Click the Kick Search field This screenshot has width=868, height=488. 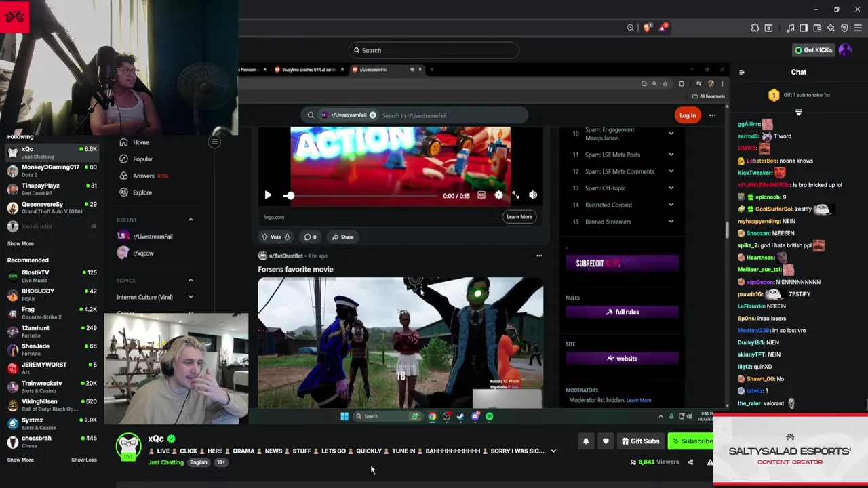[434, 50]
